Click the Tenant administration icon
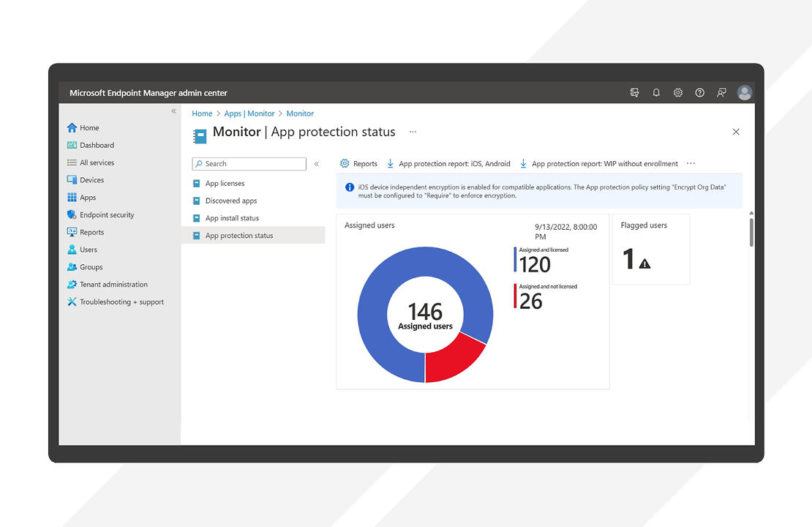The height and width of the screenshot is (527, 812). click(x=72, y=285)
